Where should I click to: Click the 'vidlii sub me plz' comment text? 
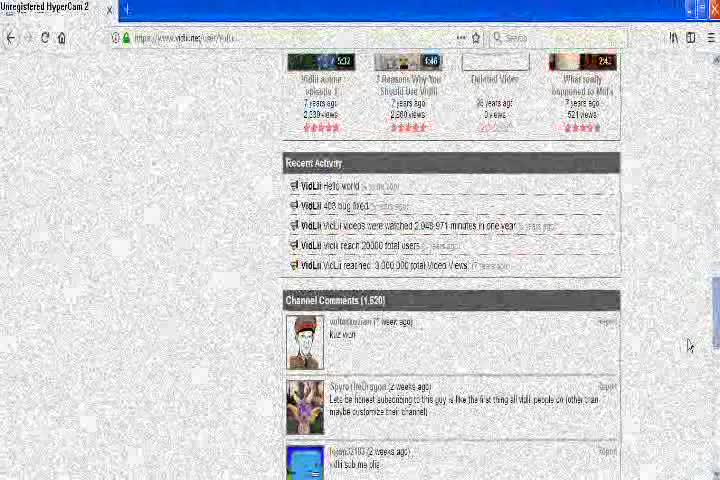(354, 464)
